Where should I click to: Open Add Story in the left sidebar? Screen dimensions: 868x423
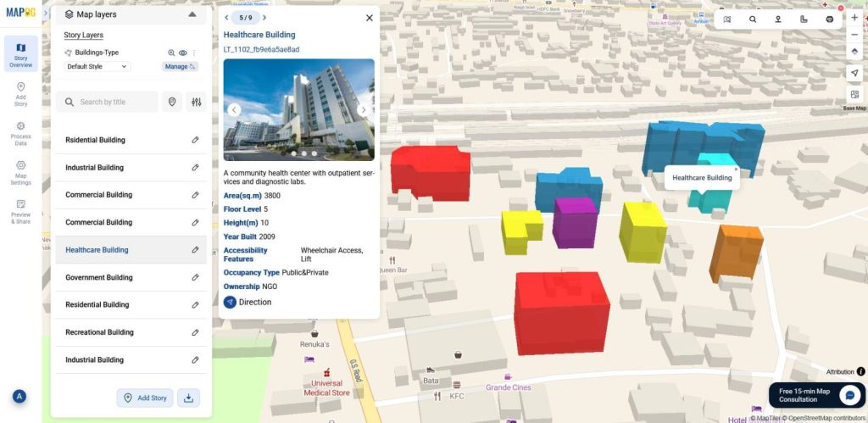point(21,94)
